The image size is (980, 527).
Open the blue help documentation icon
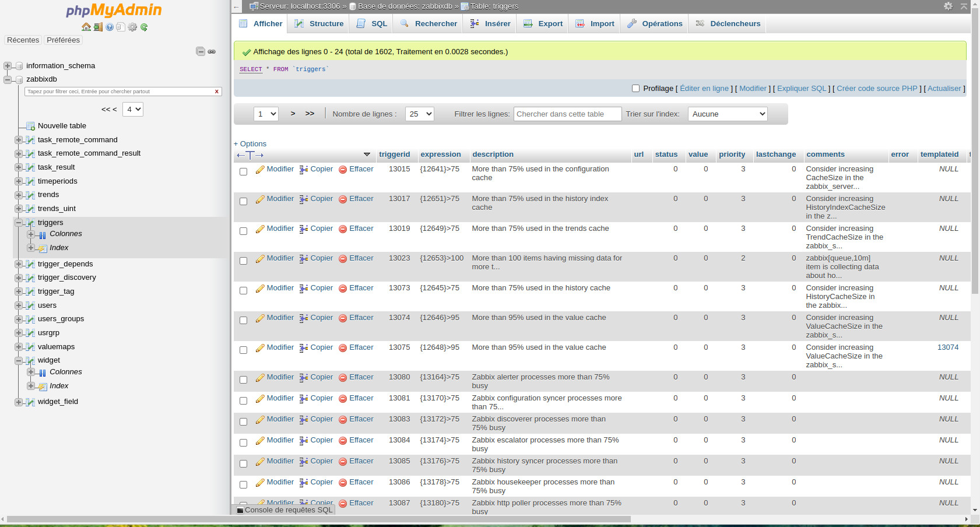click(x=110, y=27)
